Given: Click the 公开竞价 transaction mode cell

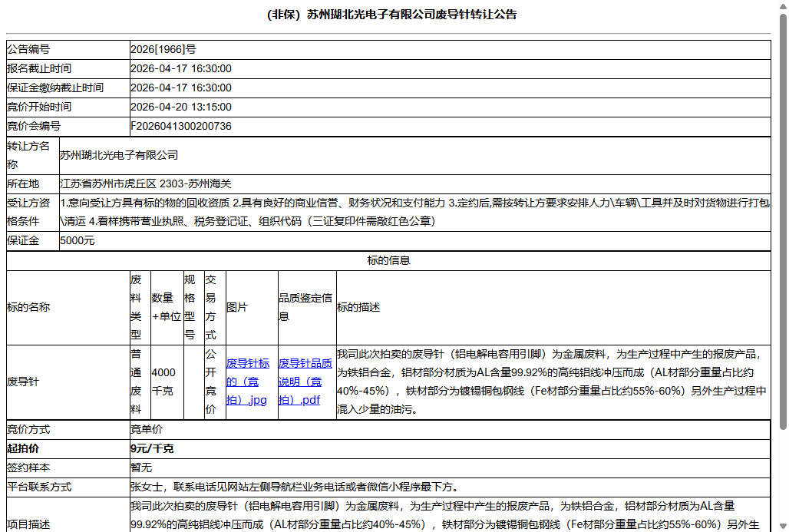Looking at the screenshot, I should tap(215, 382).
